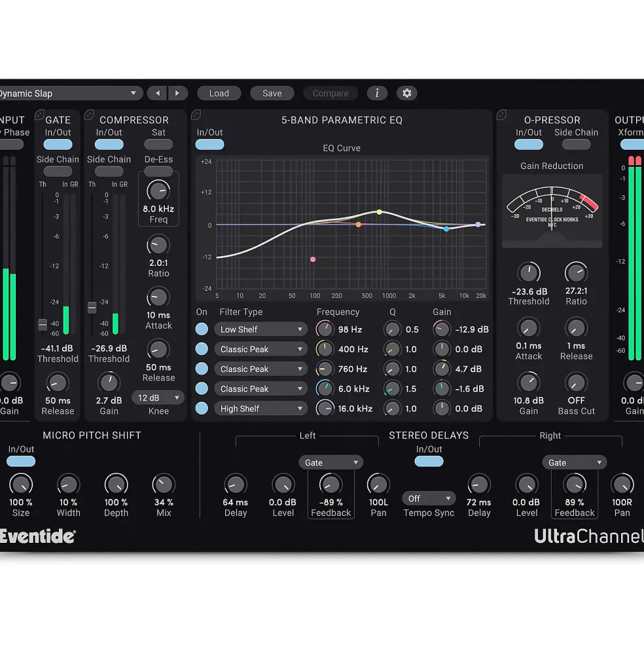This screenshot has height=645, width=644.
Task: Click Gate threshold value -41.1 dB
Action: pyautogui.click(x=57, y=348)
